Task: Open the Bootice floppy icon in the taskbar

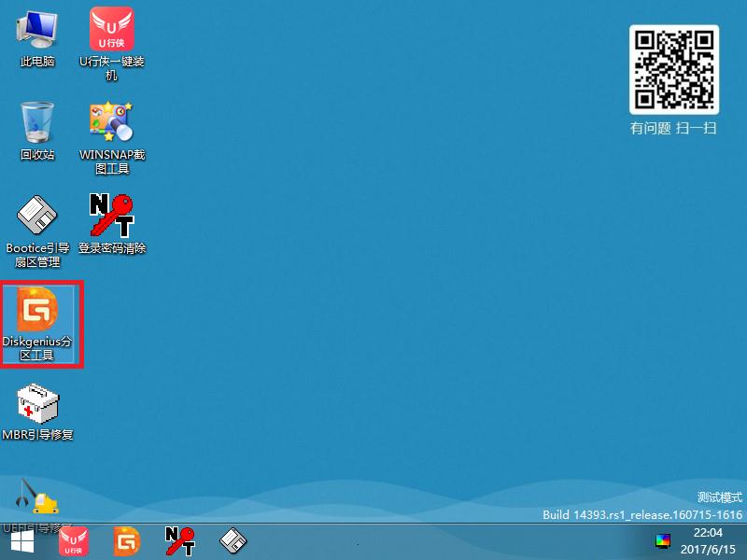Action: click(x=233, y=541)
